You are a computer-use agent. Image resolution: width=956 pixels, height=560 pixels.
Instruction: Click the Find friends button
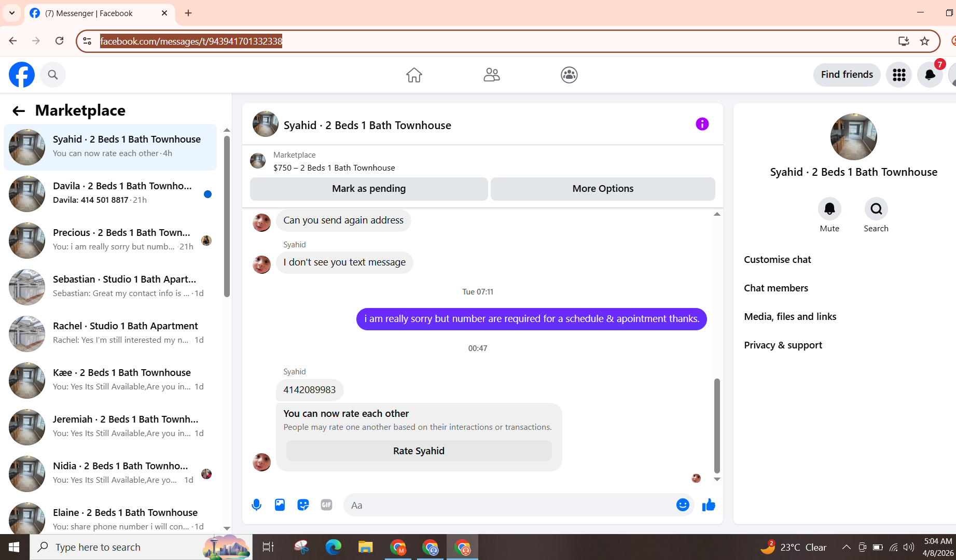pyautogui.click(x=847, y=75)
